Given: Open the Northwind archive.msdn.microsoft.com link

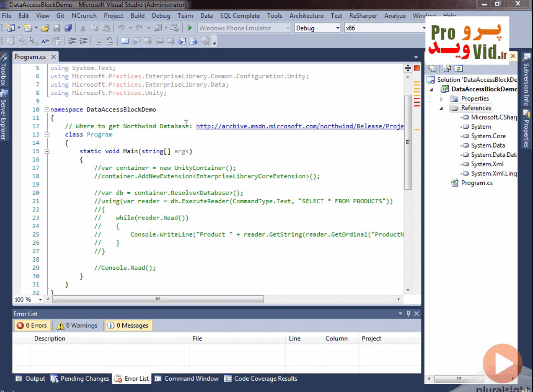Looking at the screenshot, I should 300,126.
